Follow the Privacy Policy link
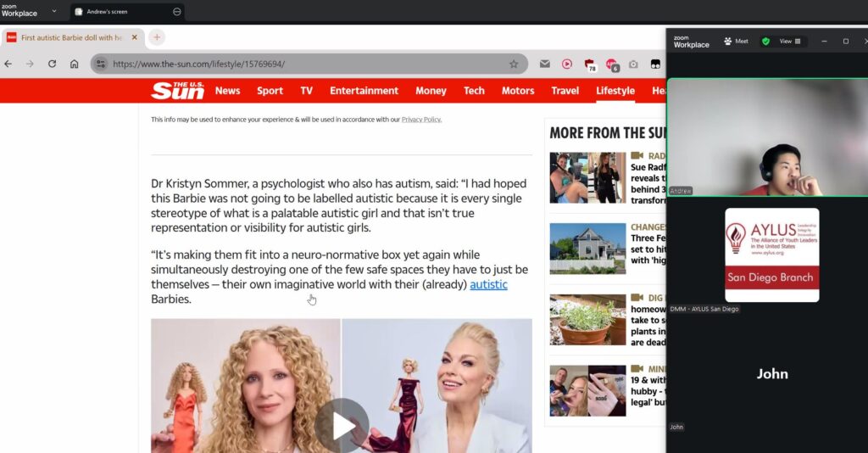This screenshot has height=453, width=868. [x=421, y=120]
